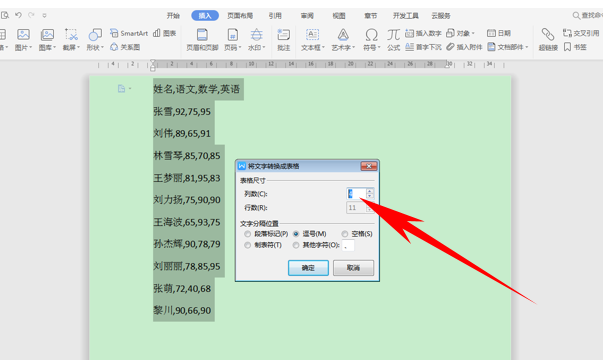This screenshot has width=607, height=360.
Task: Expand the 文档部件 (Document parts) dropdown
Action: [x=526, y=48]
